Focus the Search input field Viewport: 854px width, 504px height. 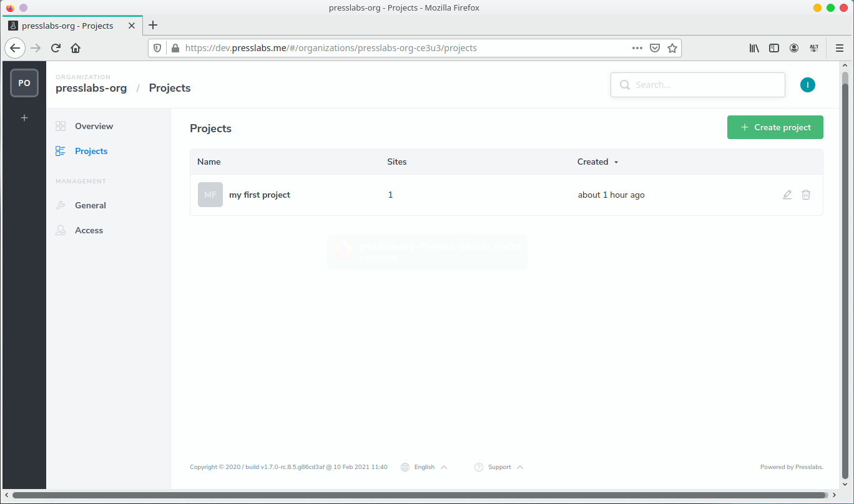click(x=698, y=85)
